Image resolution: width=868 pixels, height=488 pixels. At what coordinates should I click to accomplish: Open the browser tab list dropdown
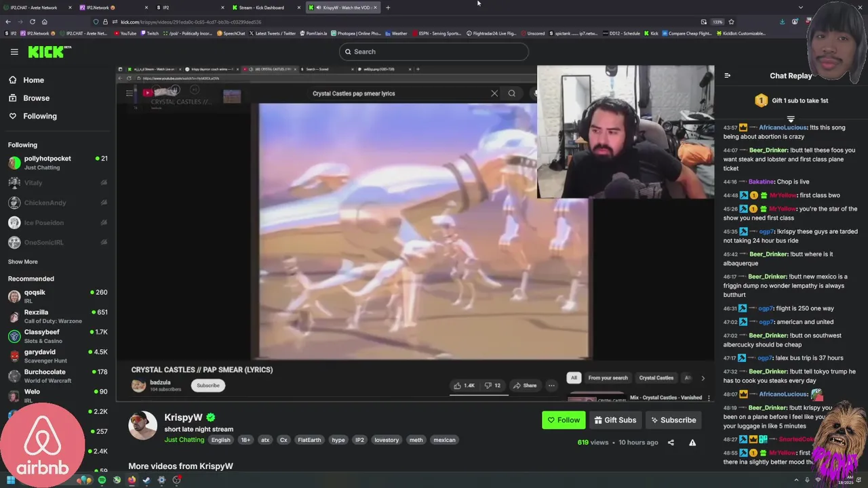click(x=801, y=7)
